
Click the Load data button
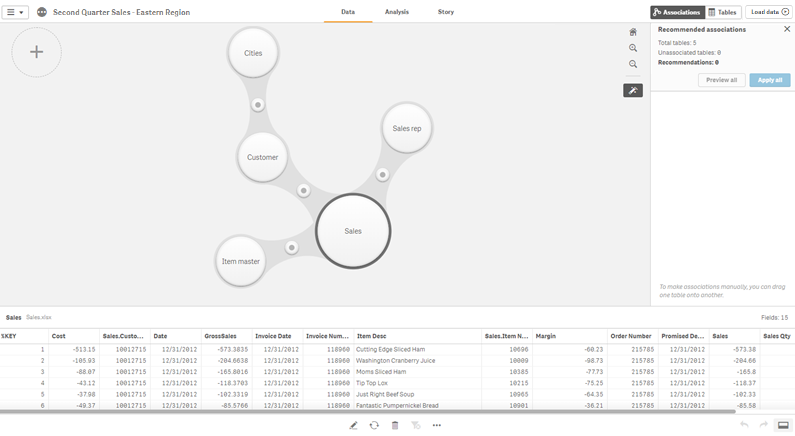(x=769, y=12)
